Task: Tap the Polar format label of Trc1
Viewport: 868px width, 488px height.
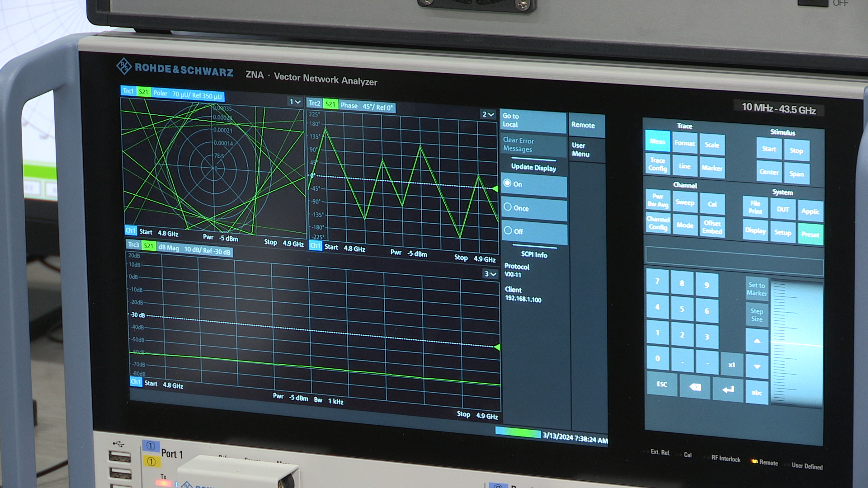Action: (160, 93)
